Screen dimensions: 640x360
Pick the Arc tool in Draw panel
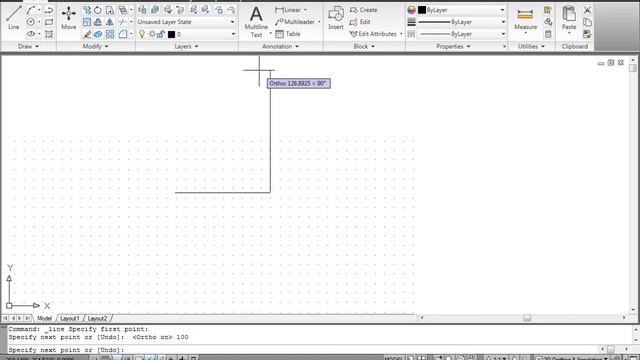(31, 10)
